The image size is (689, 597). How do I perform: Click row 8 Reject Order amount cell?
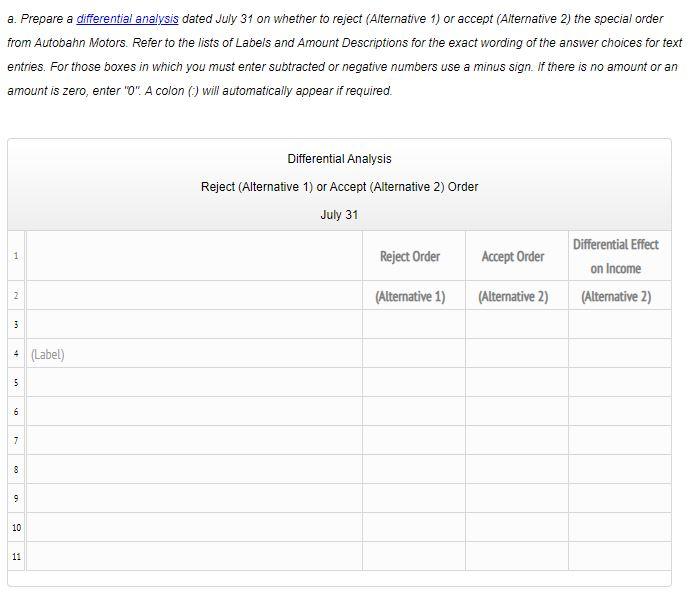click(x=414, y=470)
